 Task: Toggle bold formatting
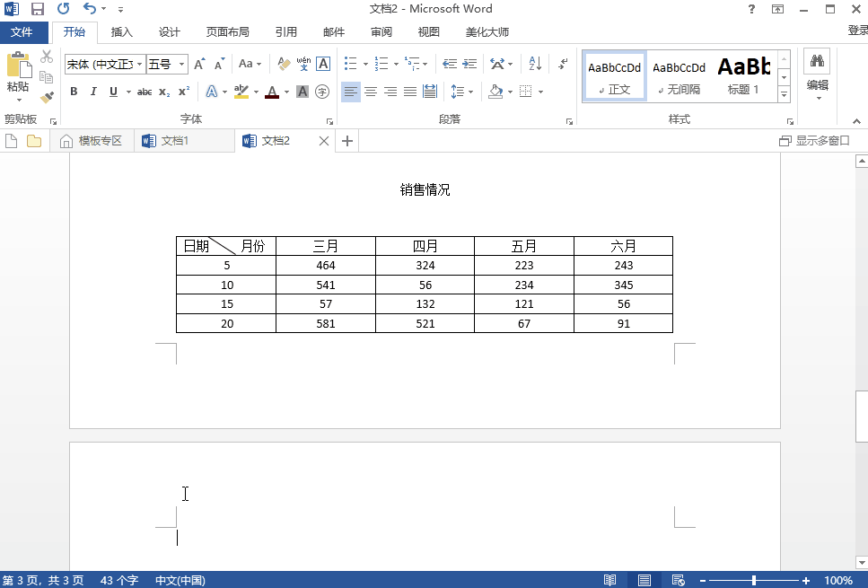74,91
